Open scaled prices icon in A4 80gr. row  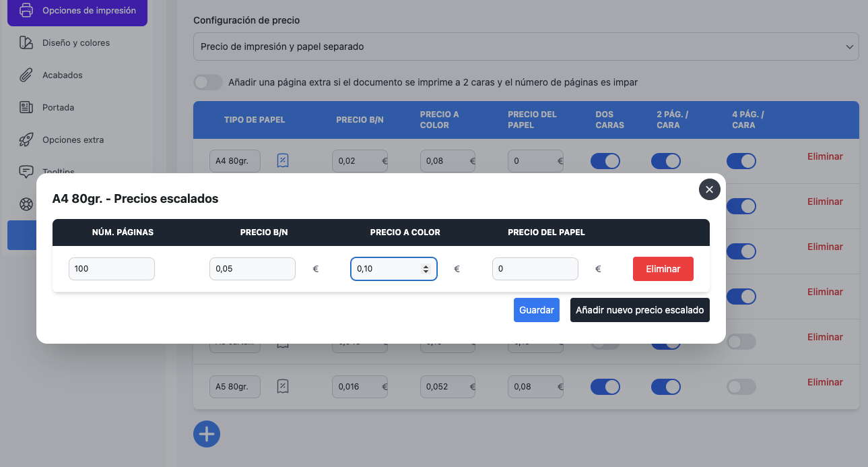[283, 161]
